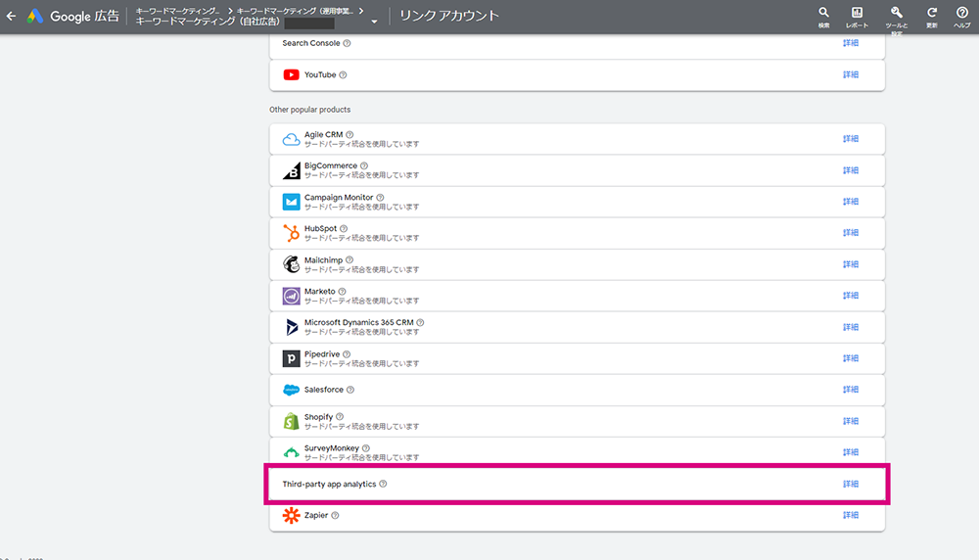Click the Salesforce row name
The width and height of the screenshot is (979, 560).
[324, 390]
